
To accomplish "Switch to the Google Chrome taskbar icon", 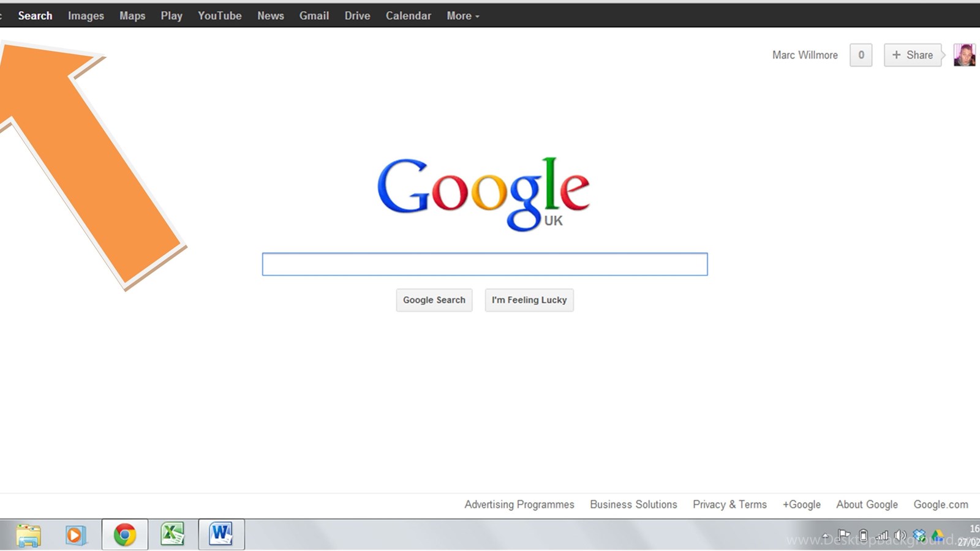I will pos(125,535).
